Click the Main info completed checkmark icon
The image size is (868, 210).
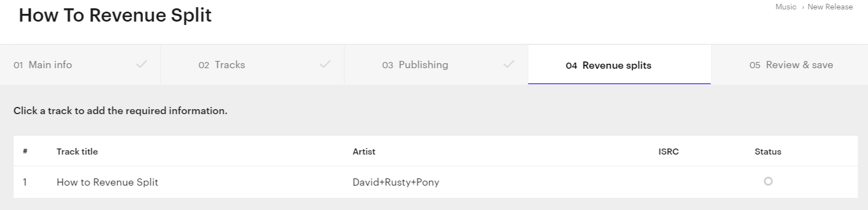coord(142,64)
